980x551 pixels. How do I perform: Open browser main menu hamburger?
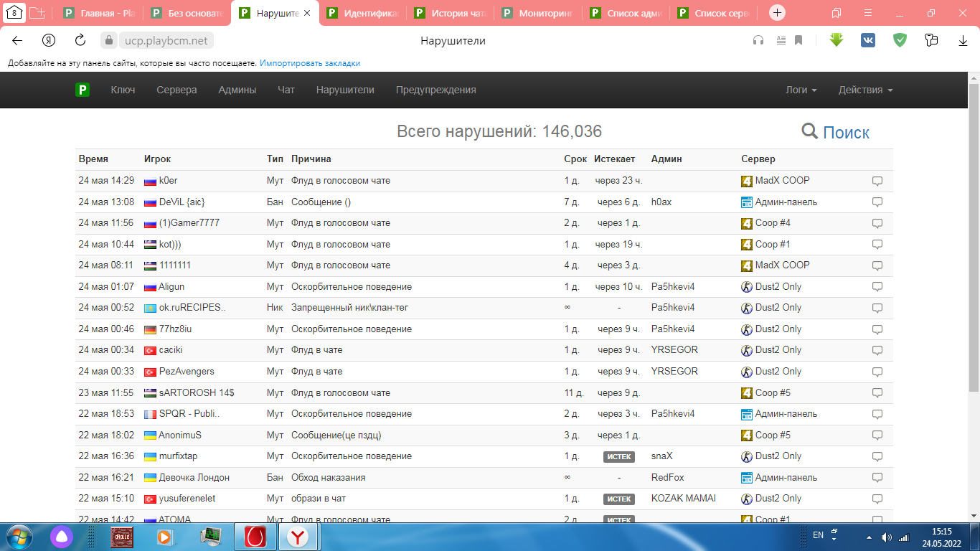[x=867, y=13]
